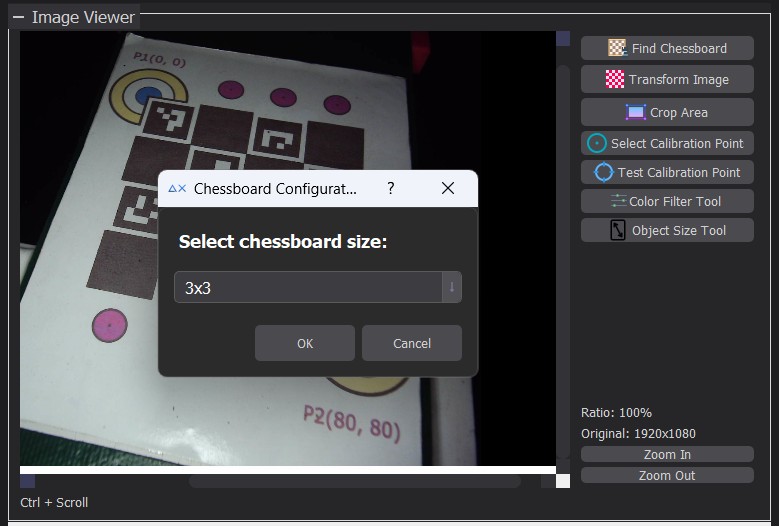Click the blue crosshair Test Calibration icon

point(604,172)
